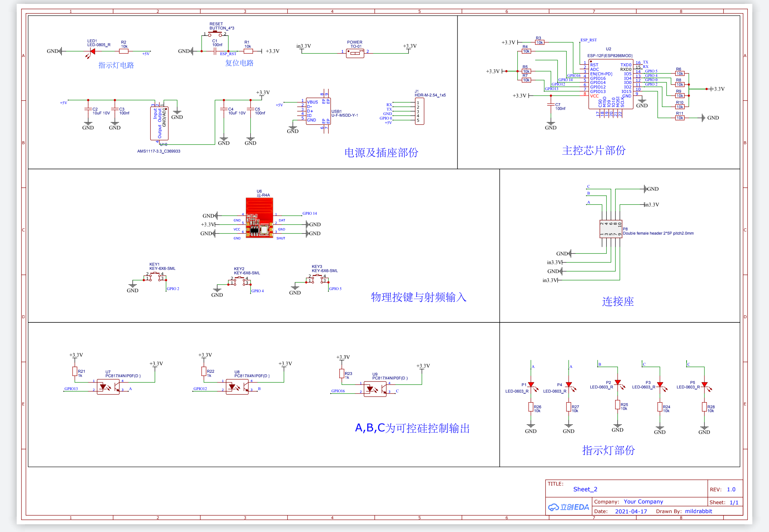Viewport: 769px width, 532px height.
Task: Click the J1 HDR-M-2.54_1x5 header symbol
Action: [x=419, y=111]
